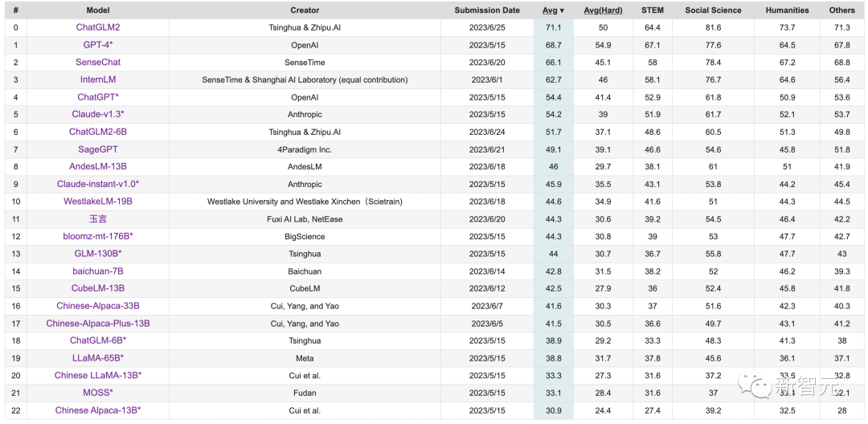
Task: Open the GPT-4* model link
Action: coord(98,45)
